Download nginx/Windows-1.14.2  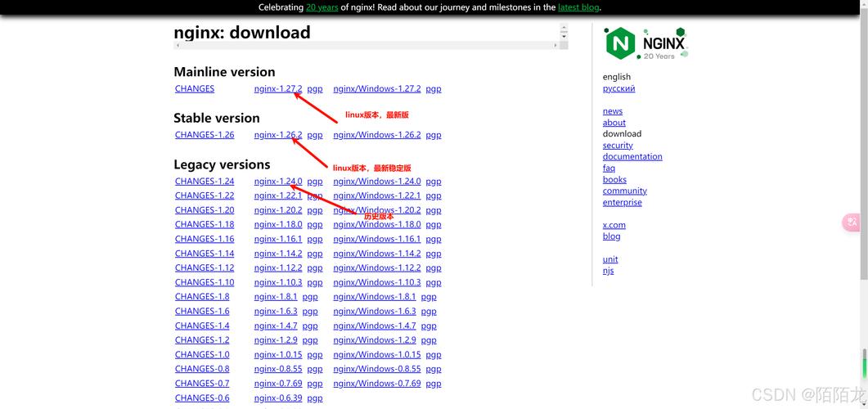click(377, 253)
